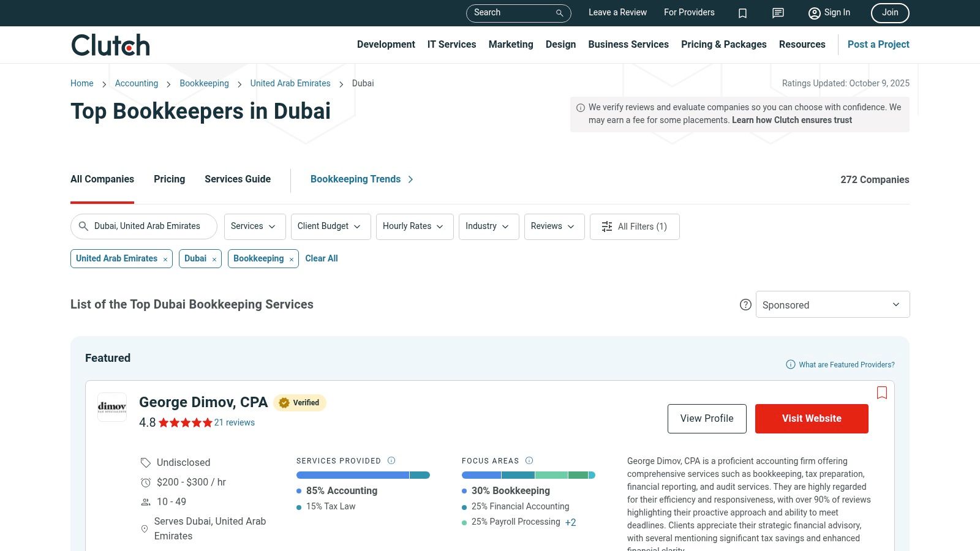Screen dimensions: 980x551
Task: Click the Visit Website button
Action: click(x=812, y=419)
